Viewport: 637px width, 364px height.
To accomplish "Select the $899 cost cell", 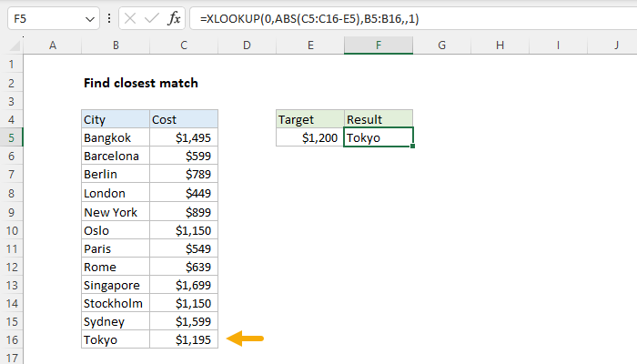I will (184, 212).
